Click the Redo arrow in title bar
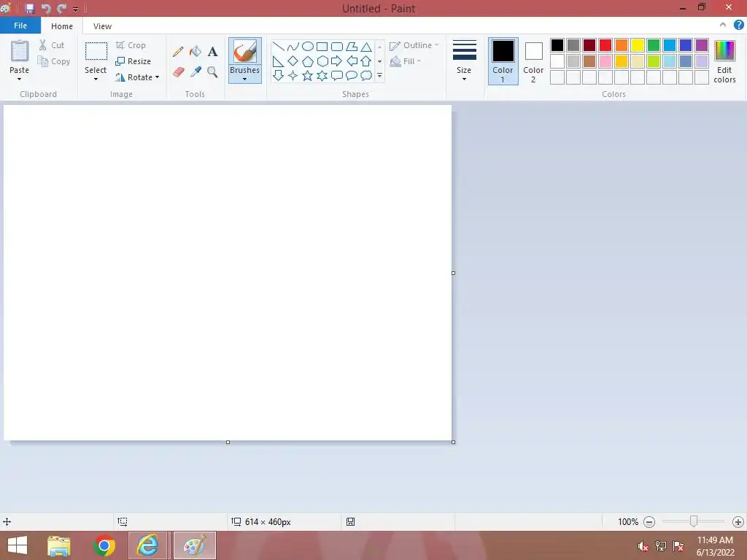Image resolution: width=747 pixels, height=560 pixels. pyautogui.click(x=61, y=9)
